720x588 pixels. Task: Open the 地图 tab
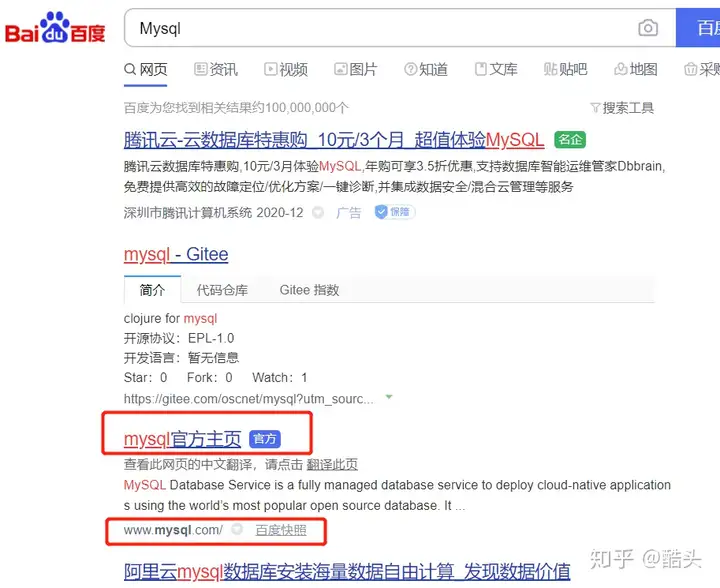point(636,70)
